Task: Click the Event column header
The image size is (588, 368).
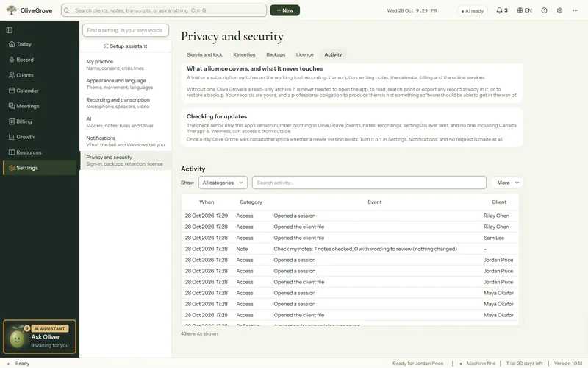Action: pyautogui.click(x=375, y=202)
